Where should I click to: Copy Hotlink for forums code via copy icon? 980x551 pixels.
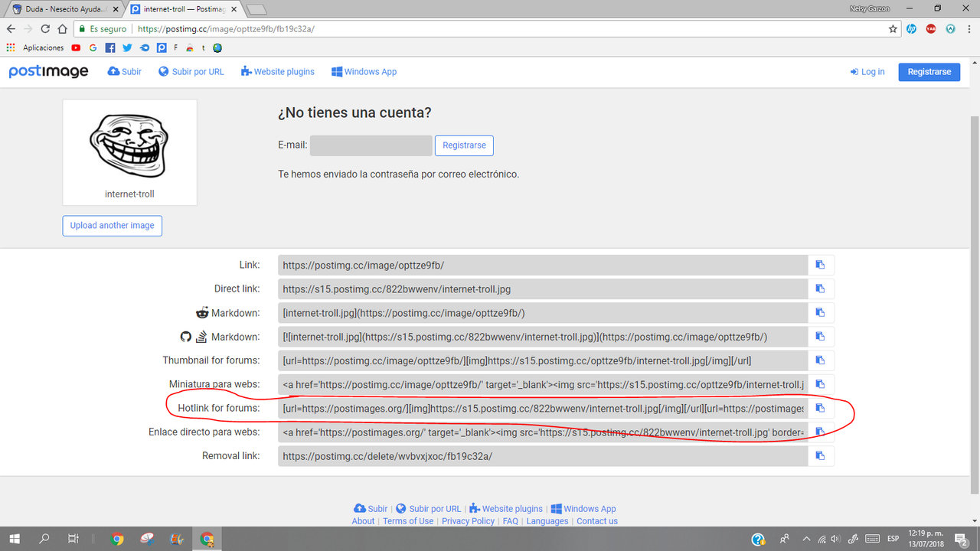pos(821,408)
